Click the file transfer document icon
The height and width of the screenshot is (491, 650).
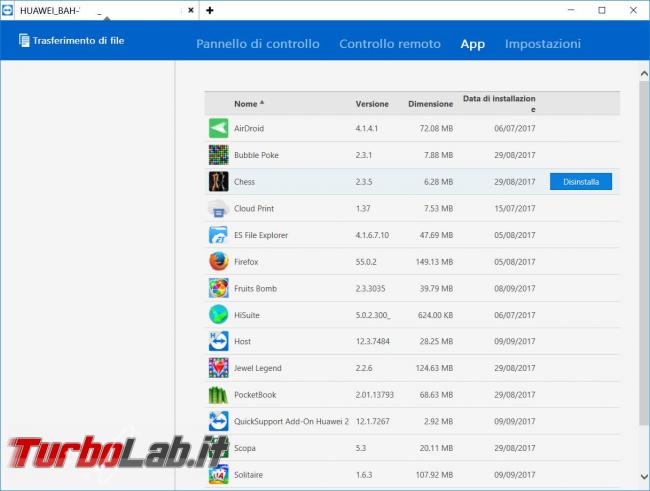click(24, 41)
